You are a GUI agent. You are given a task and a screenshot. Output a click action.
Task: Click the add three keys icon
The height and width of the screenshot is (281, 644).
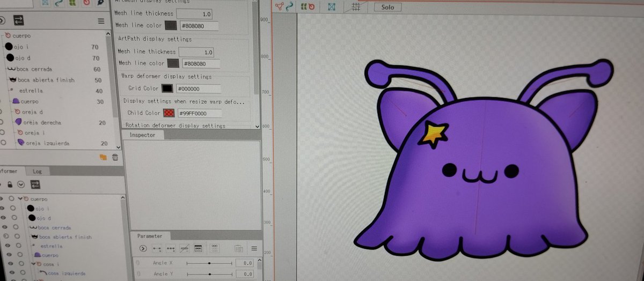click(x=171, y=249)
